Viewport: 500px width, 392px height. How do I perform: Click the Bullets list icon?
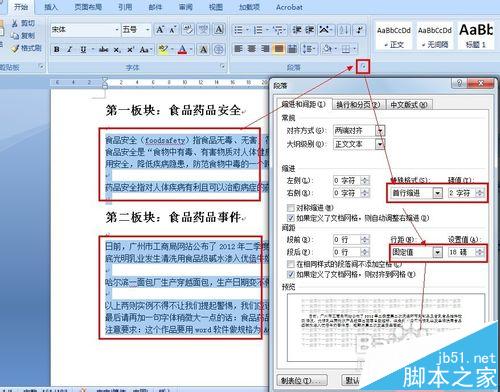pyautogui.click(x=239, y=30)
